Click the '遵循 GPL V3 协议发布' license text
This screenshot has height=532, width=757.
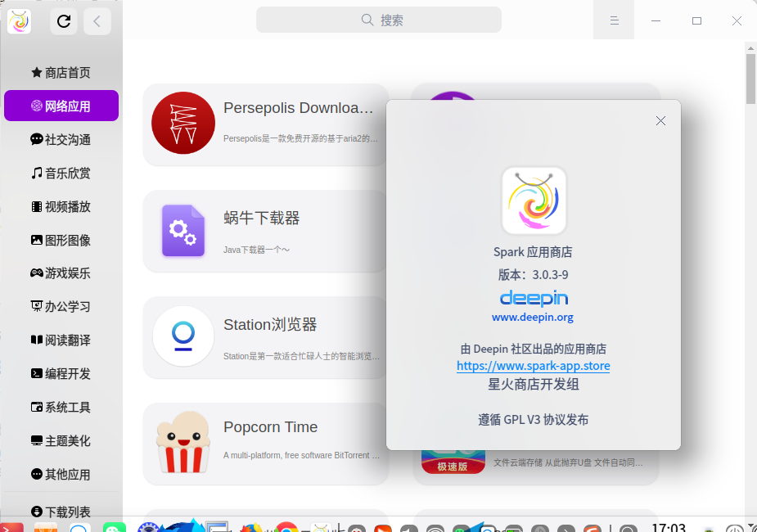click(x=534, y=420)
